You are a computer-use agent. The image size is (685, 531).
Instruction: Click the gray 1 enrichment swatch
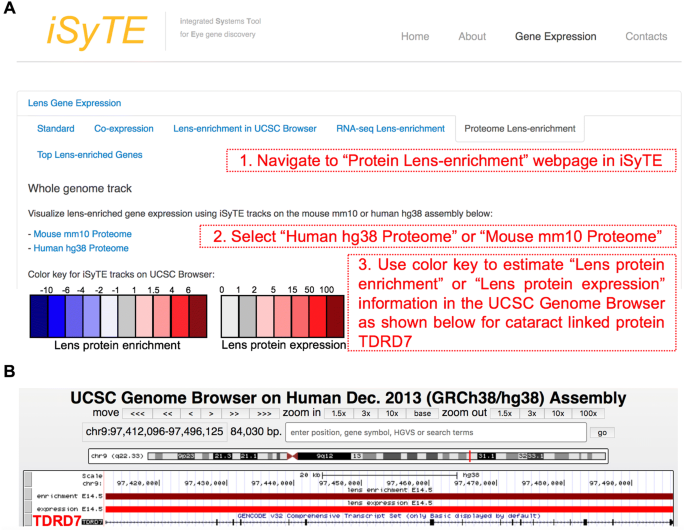[126, 316]
